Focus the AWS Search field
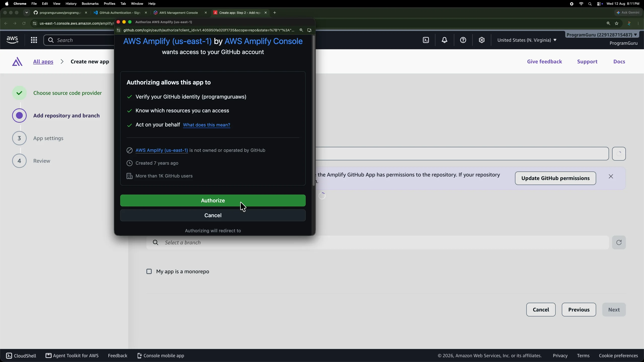644x362 pixels. tap(79, 40)
